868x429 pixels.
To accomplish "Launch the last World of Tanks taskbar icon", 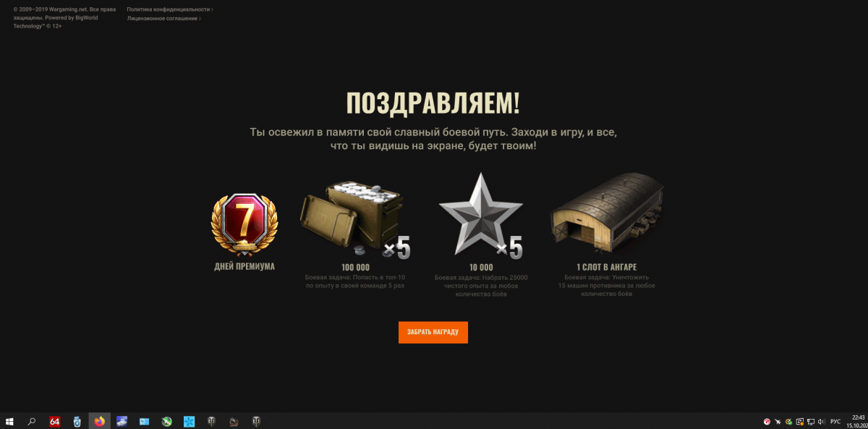I will pos(256,421).
